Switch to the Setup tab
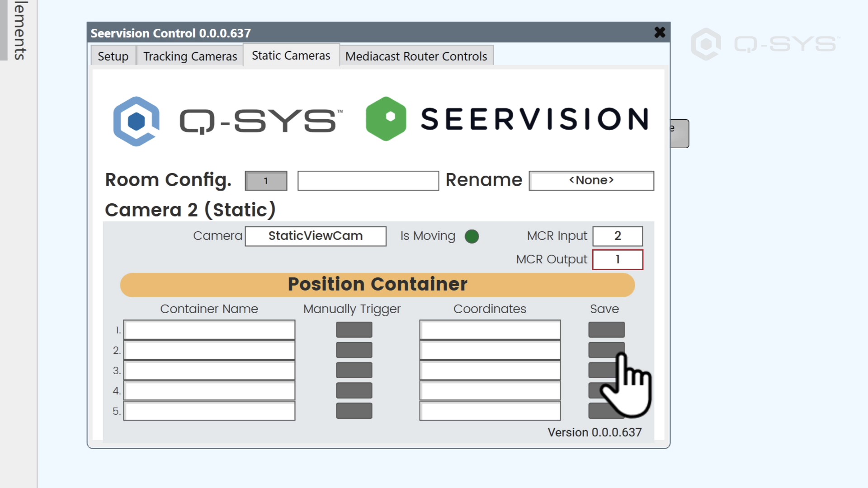 113,56
